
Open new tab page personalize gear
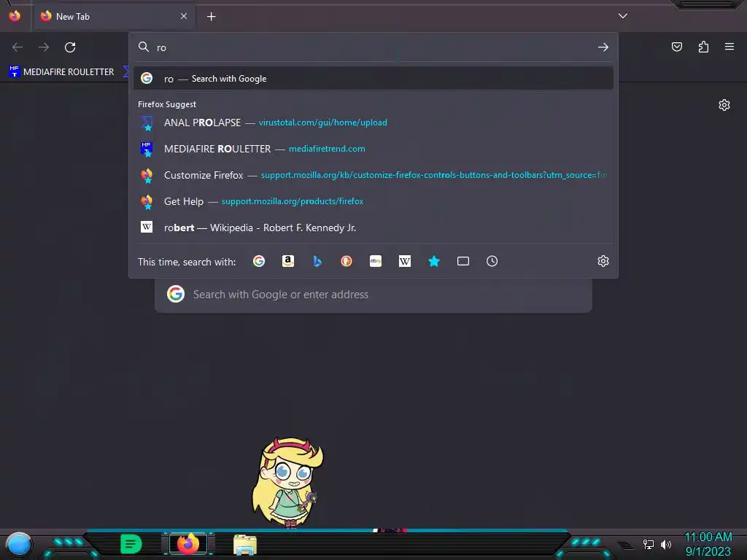(x=724, y=105)
